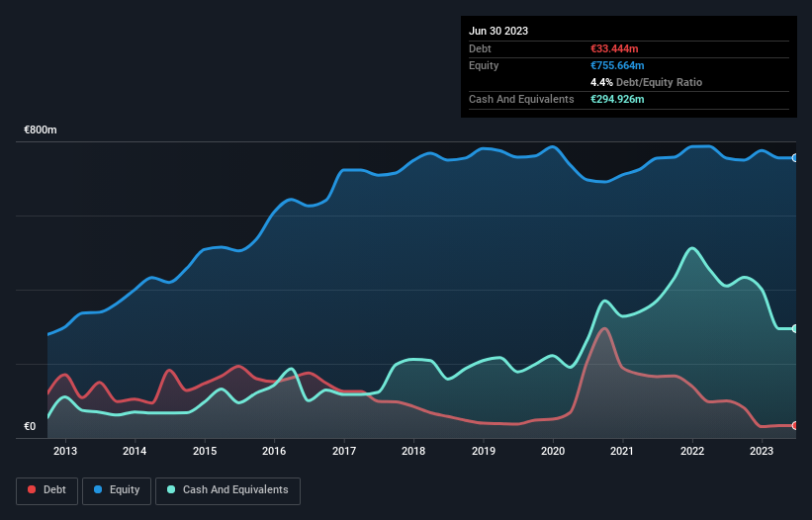Click the 2015 x-axis label
The height and width of the screenshot is (520, 812).
205,452
